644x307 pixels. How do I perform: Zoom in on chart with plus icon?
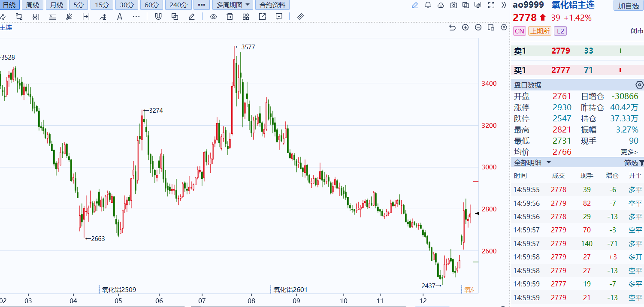point(465,27)
